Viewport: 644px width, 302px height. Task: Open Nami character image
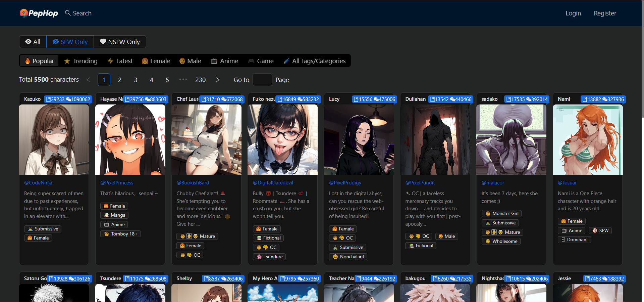(588, 139)
